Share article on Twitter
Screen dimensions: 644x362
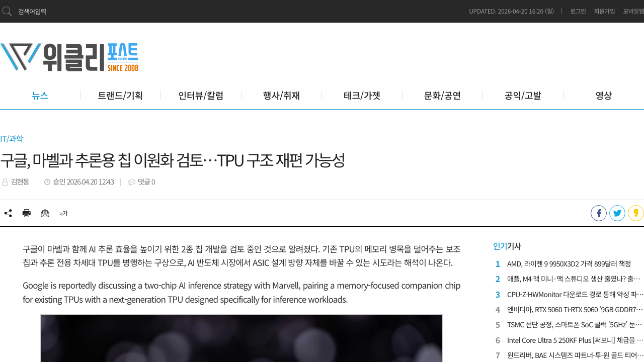(617, 213)
